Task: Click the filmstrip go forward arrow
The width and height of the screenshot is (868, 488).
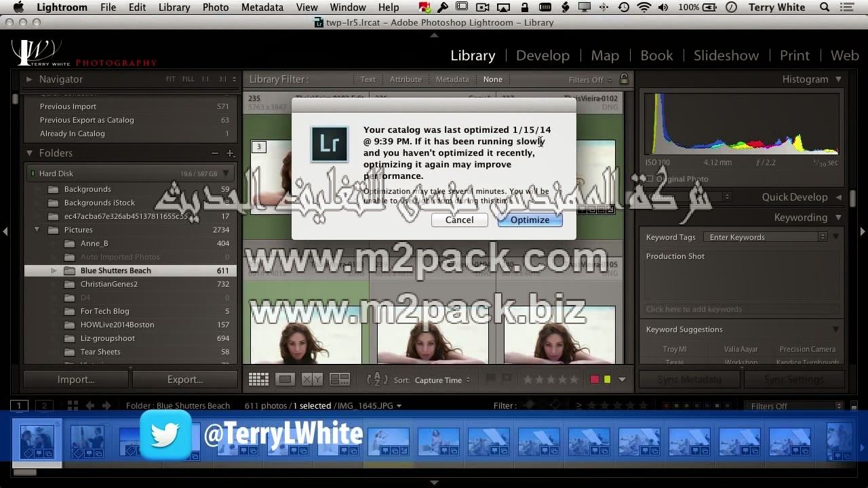Action: pos(106,405)
